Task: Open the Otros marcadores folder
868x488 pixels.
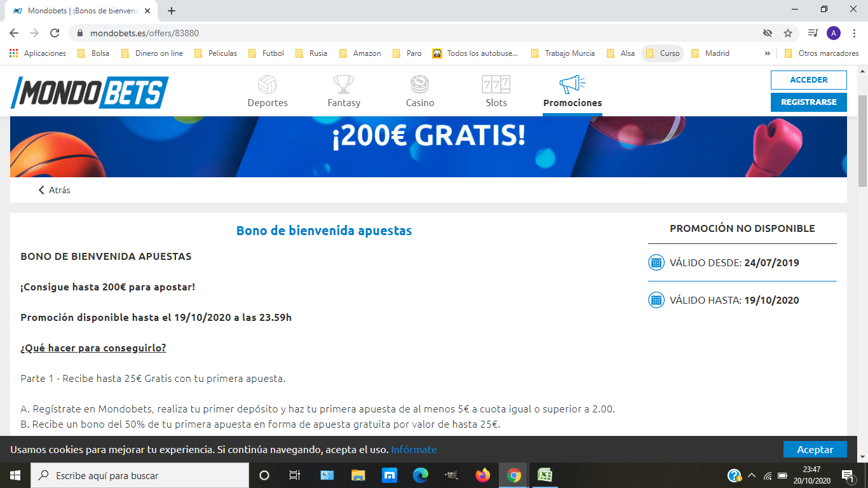Action: (x=822, y=53)
